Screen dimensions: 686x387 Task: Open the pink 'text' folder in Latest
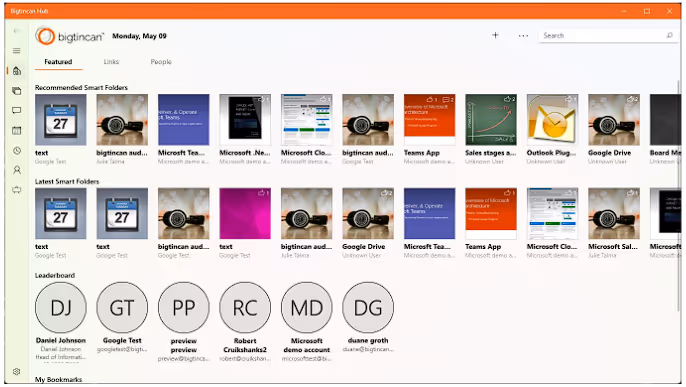point(245,213)
